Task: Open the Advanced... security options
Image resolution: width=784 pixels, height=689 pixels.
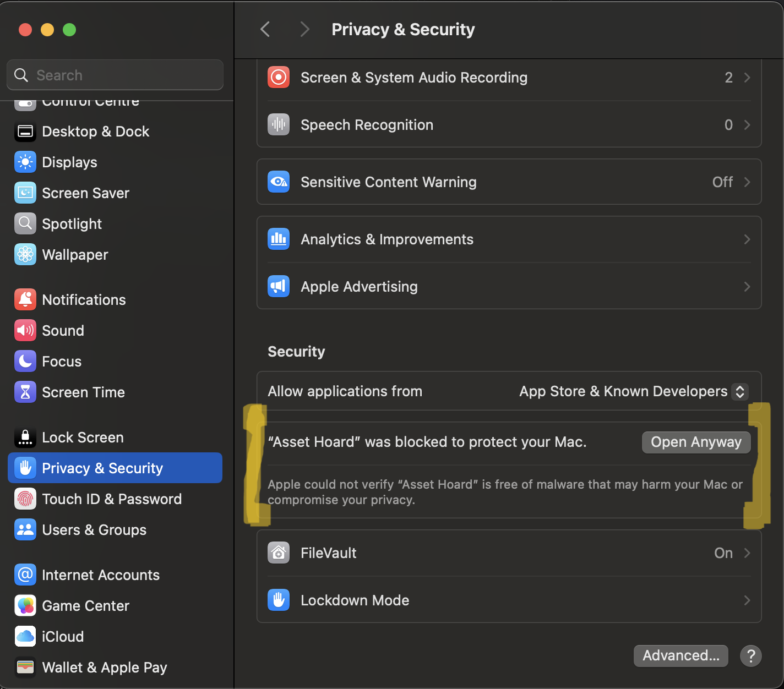Action: 680,655
